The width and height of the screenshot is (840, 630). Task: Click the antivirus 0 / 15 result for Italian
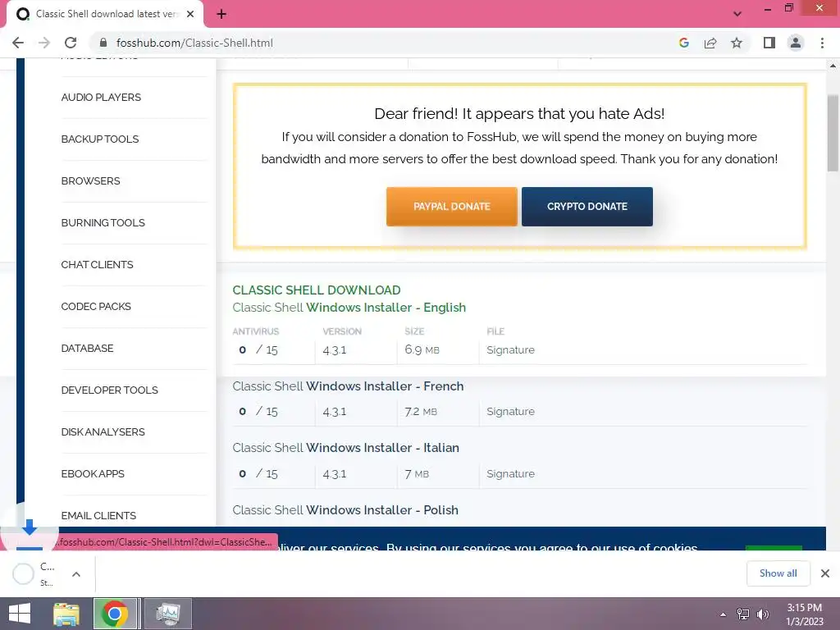click(258, 473)
